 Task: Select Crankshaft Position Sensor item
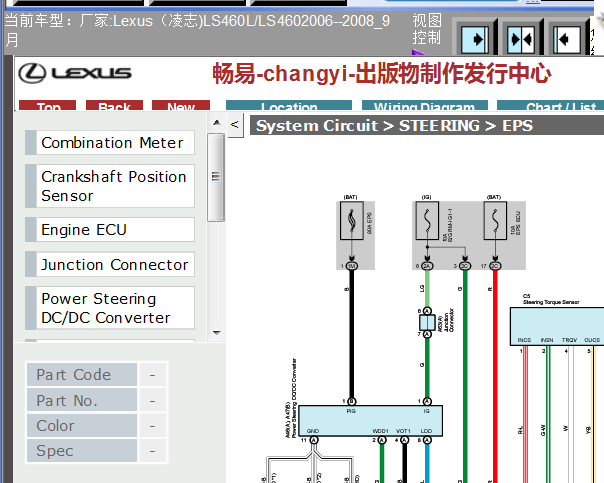pos(110,186)
